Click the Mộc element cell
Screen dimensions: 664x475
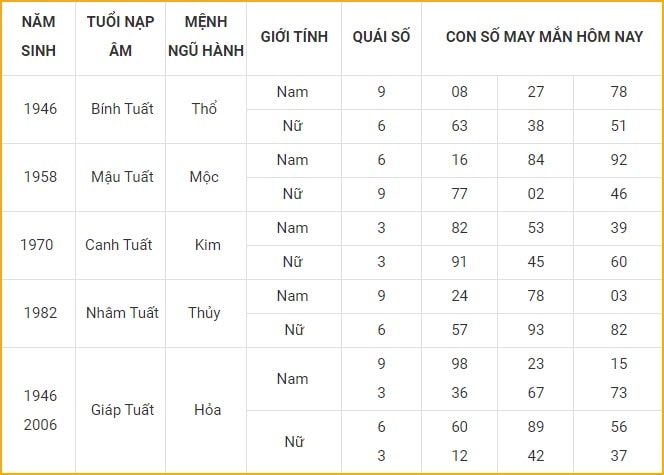[x=204, y=177]
